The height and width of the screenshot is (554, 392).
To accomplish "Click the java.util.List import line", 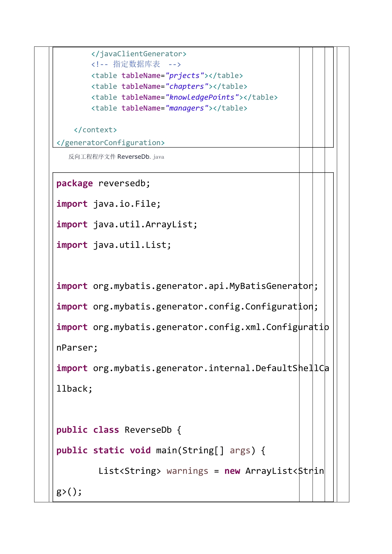I will click(x=113, y=245).
